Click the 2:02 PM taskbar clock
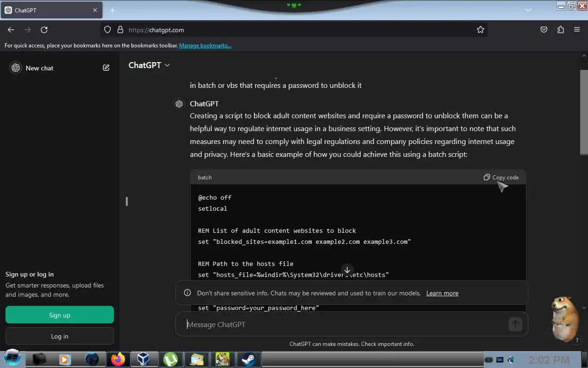This screenshot has width=588, height=368. coord(549,360)
